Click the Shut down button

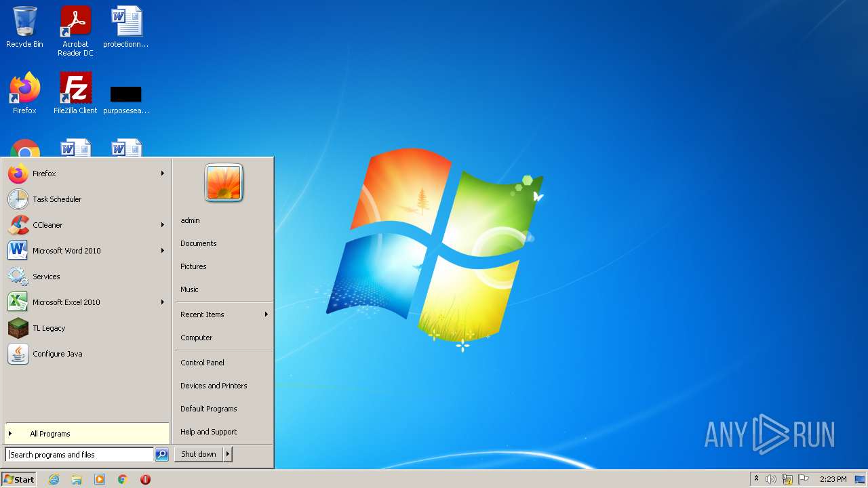[199, 454]
